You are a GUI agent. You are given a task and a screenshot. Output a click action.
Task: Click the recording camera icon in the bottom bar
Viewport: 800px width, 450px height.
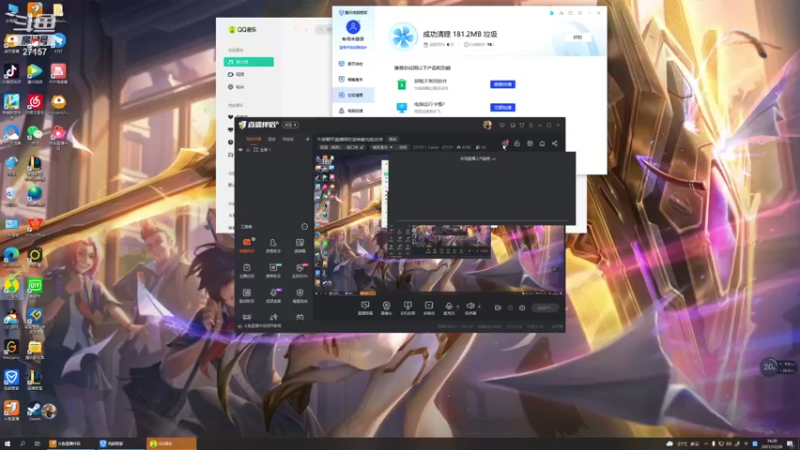497,308
